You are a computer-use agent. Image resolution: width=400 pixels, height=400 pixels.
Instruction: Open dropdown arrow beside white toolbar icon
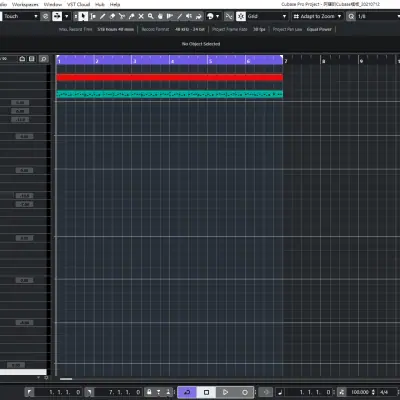pos(67,16)
